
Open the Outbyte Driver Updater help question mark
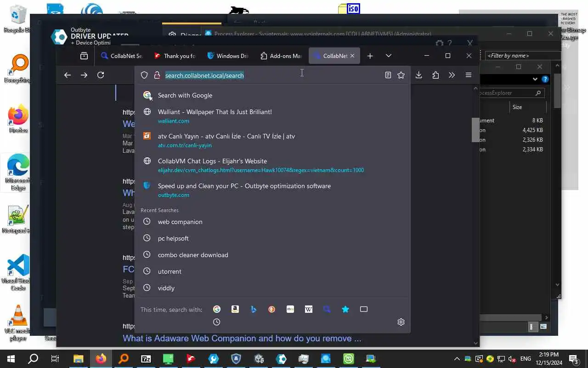[x=450, y=43]
